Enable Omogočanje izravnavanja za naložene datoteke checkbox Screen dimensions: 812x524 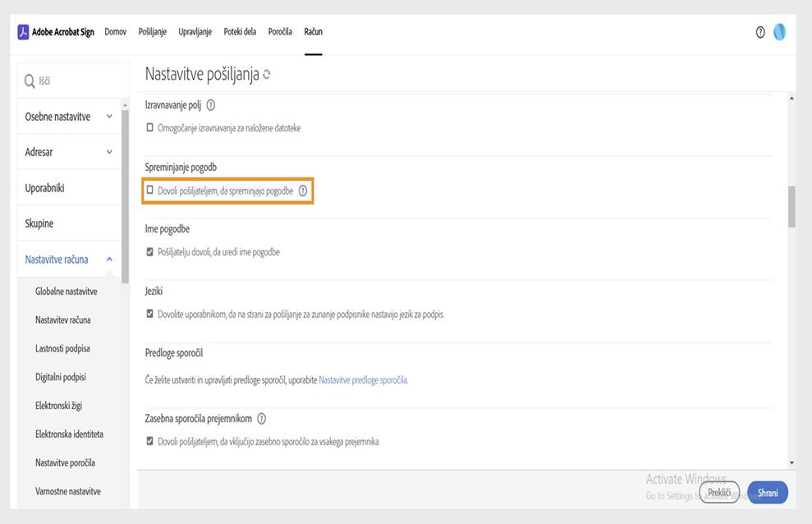point(149,128)
